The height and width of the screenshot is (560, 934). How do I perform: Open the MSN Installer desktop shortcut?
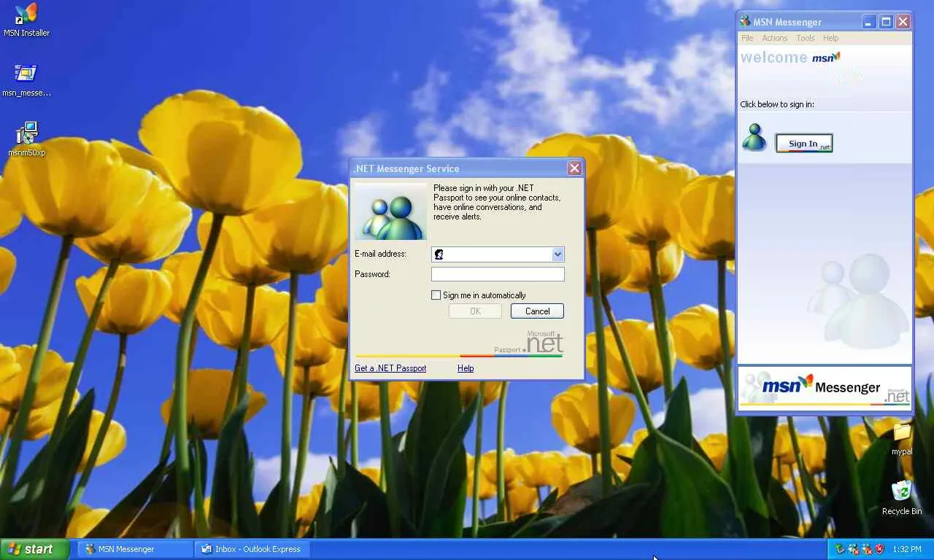point(26,20)
